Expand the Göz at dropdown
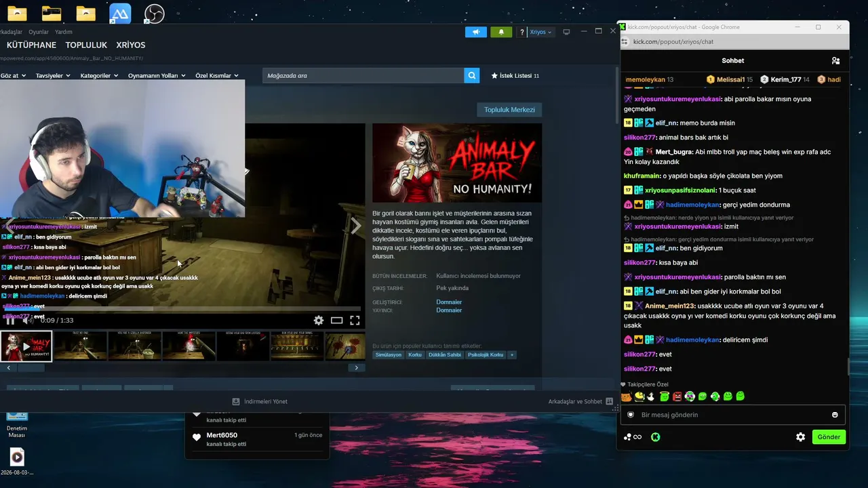868x488 pixels. (x=14, y=76)
